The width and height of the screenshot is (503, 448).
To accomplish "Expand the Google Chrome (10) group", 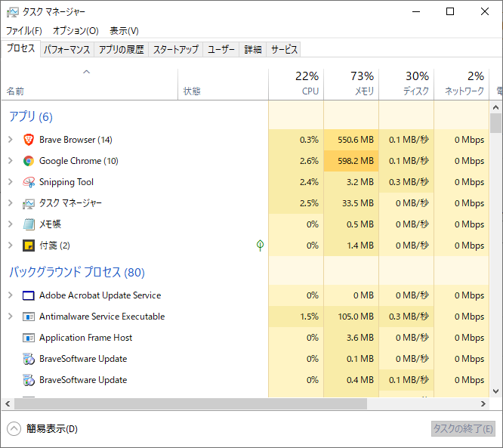I will (x=11, y=161).
